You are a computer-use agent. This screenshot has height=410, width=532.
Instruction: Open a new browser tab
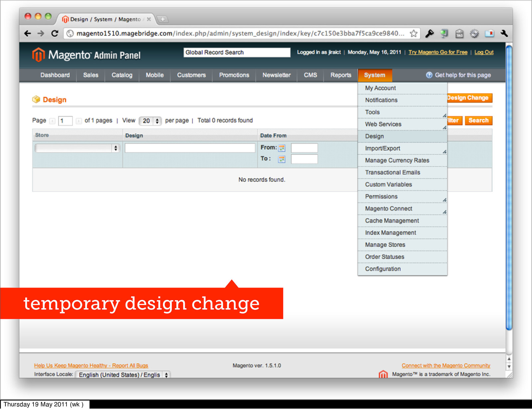click(163, 19)
